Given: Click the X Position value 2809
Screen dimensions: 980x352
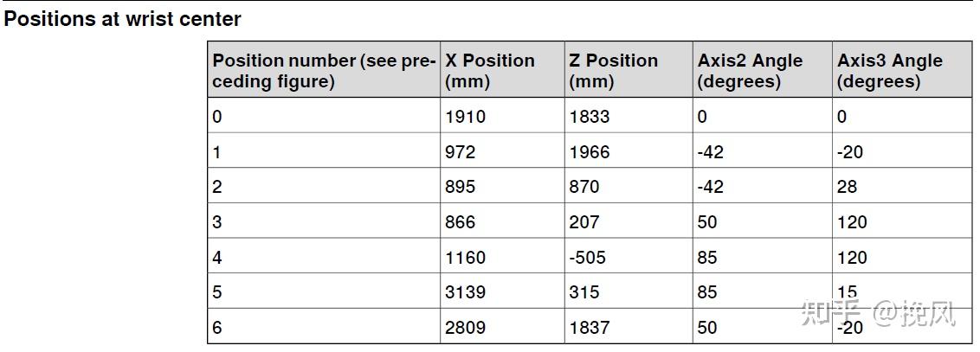Looking at the screenshot, I should point(466,328).
